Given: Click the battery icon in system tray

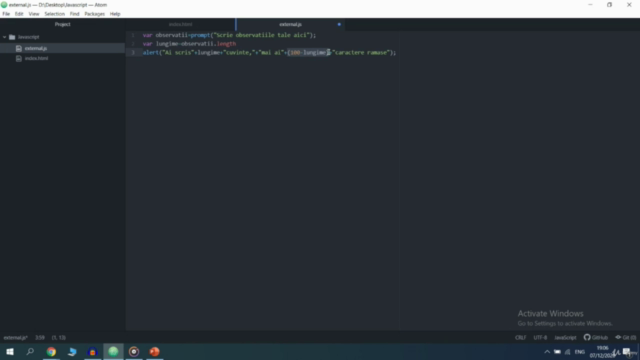Looking at the screenshot, I should (x=557, y=352).
